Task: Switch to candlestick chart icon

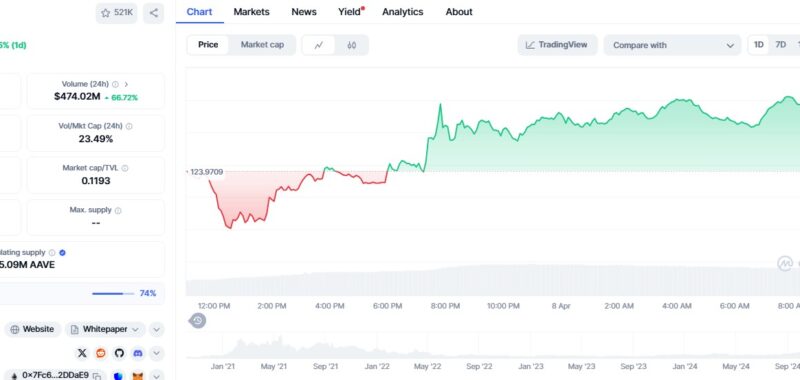Action: [352, 45]
